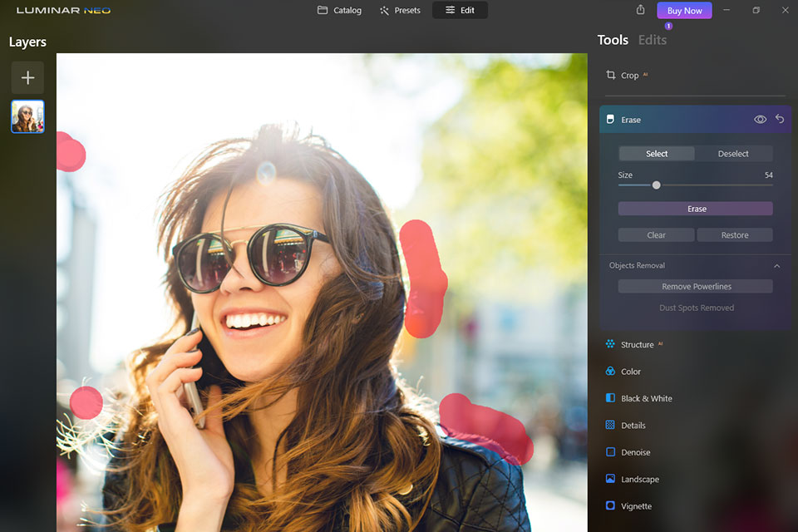Click the share/export icon in top bar

(640, 10)
